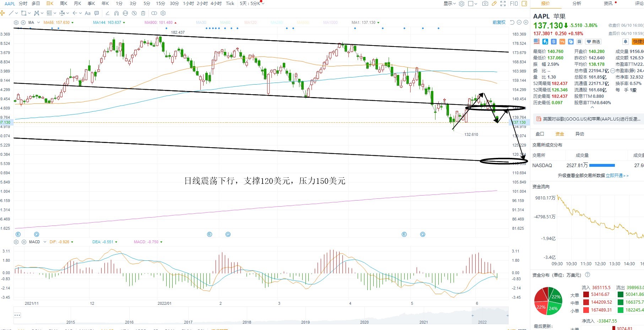Take a chart screenshot with camera icon
This screenshot has width=644, height=330.
[x=485, y=4]
